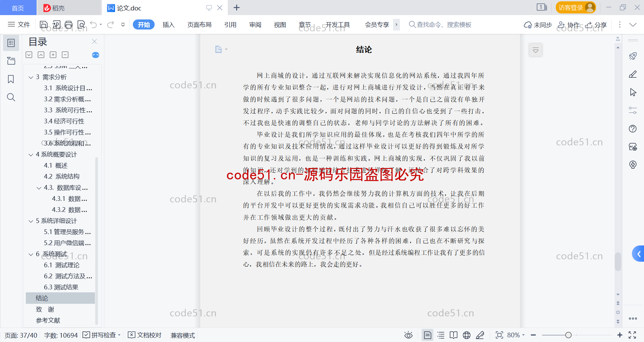Click the rocket icon in right sidebar
Image resolution: width=644 pixels, height=342 pixels.
coord(633,56)
